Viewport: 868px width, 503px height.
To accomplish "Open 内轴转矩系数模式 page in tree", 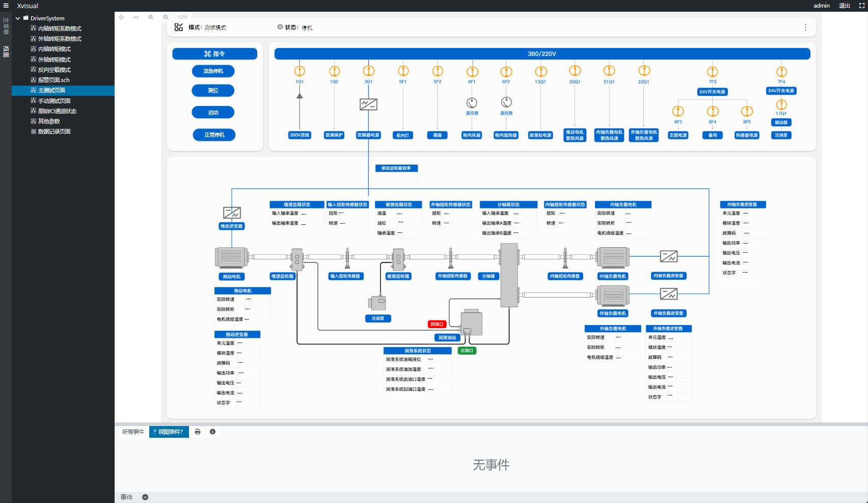I will click(x=60, y=29).
